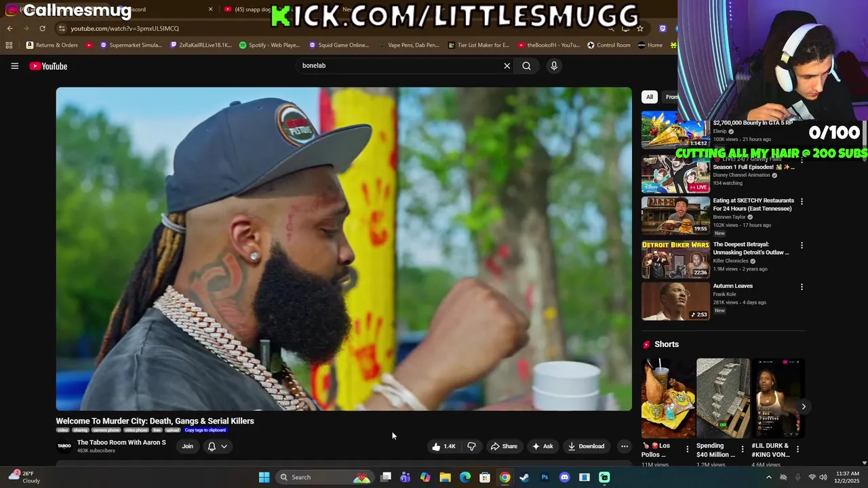Open '$2,700,000 Bounty in GTA 5 RP' thumbnail

point(675,130)
